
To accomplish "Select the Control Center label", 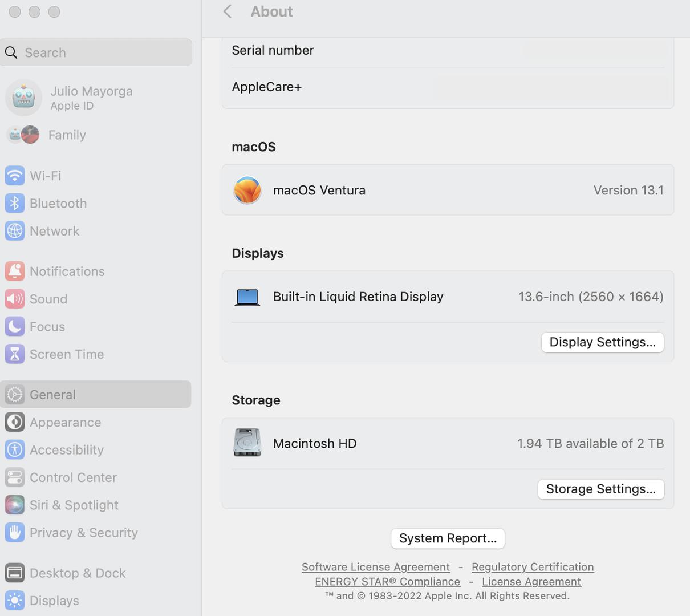I will tap(73, 477).
